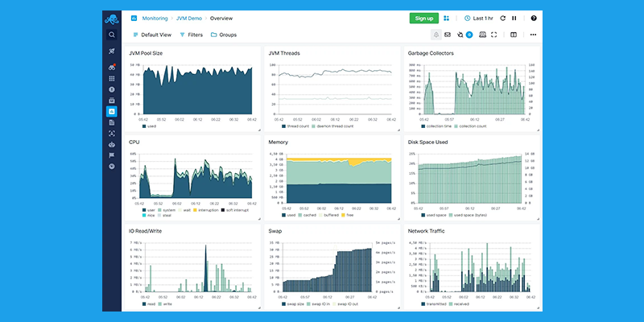The width and height of the screenshot is (644, 322).
Task: Click the circular coin icon in sidebar
Action: click(112, 89)
